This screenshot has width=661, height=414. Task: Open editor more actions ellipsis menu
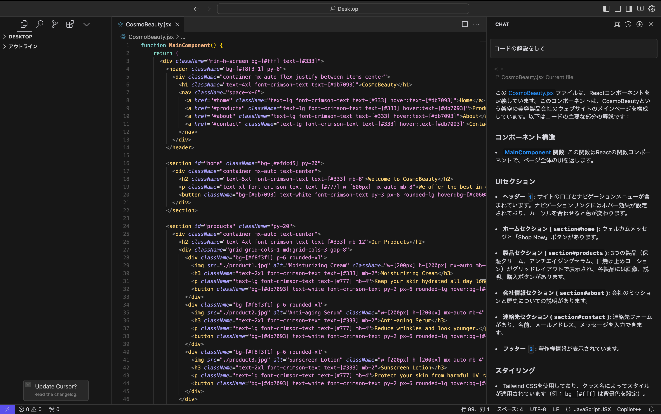[x=477, y=22]
